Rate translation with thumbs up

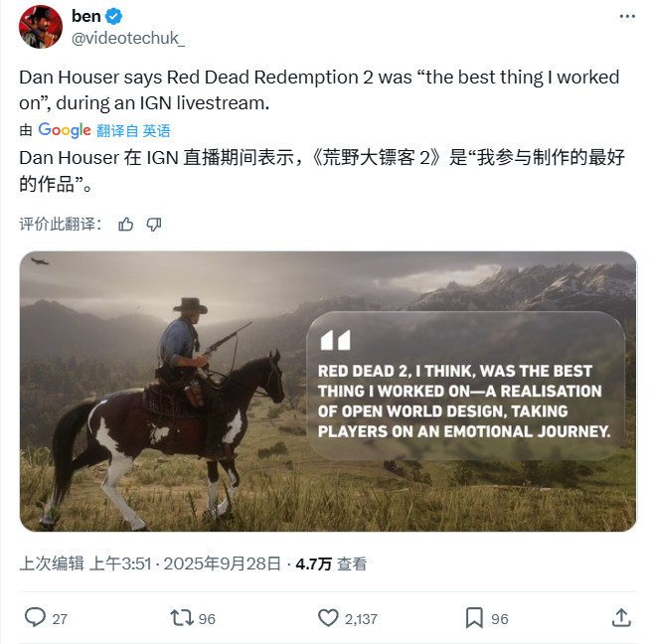point(125,225)
